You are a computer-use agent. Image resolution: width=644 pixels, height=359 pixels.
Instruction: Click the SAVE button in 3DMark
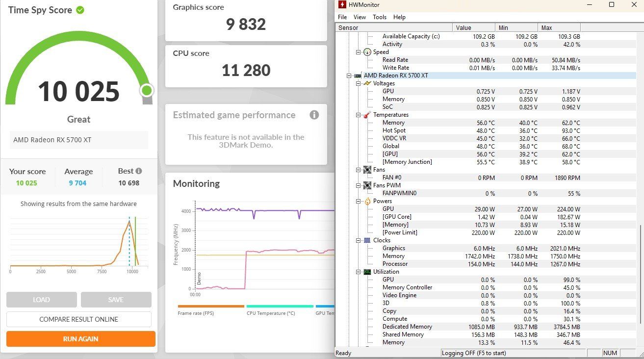click(116, 300)
